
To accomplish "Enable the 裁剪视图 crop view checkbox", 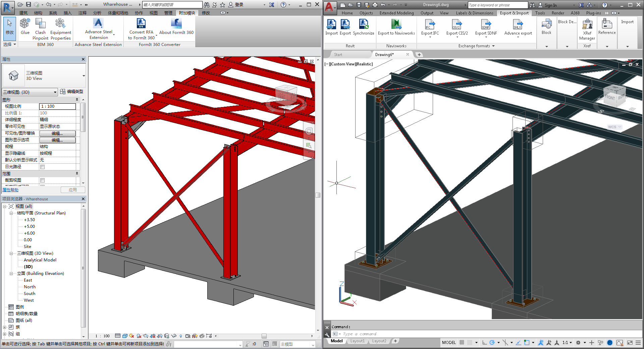I will 43,180.
